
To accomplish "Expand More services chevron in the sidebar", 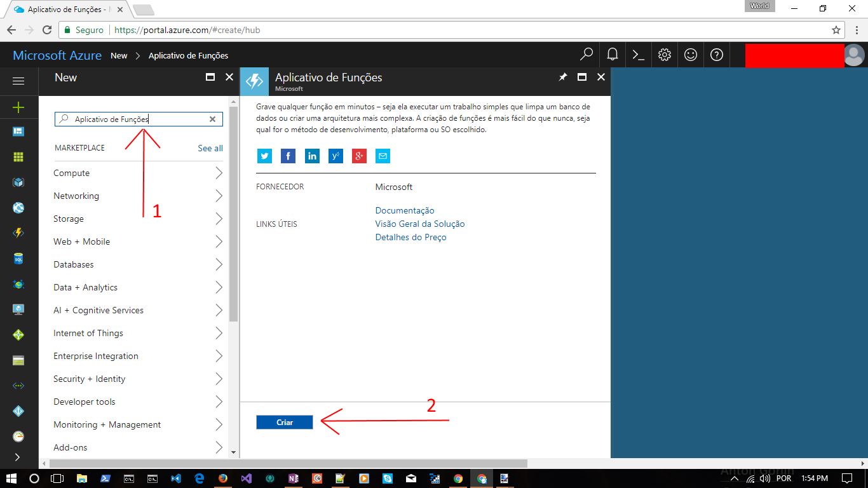I will tap(17, 457).
